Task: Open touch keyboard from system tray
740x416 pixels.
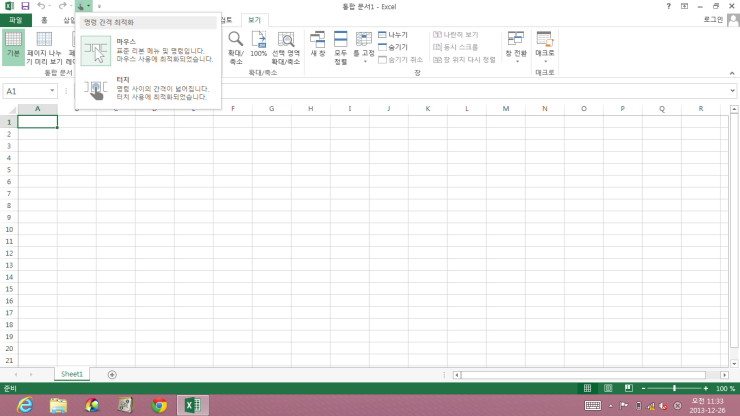Action: [x=593, y=405]
